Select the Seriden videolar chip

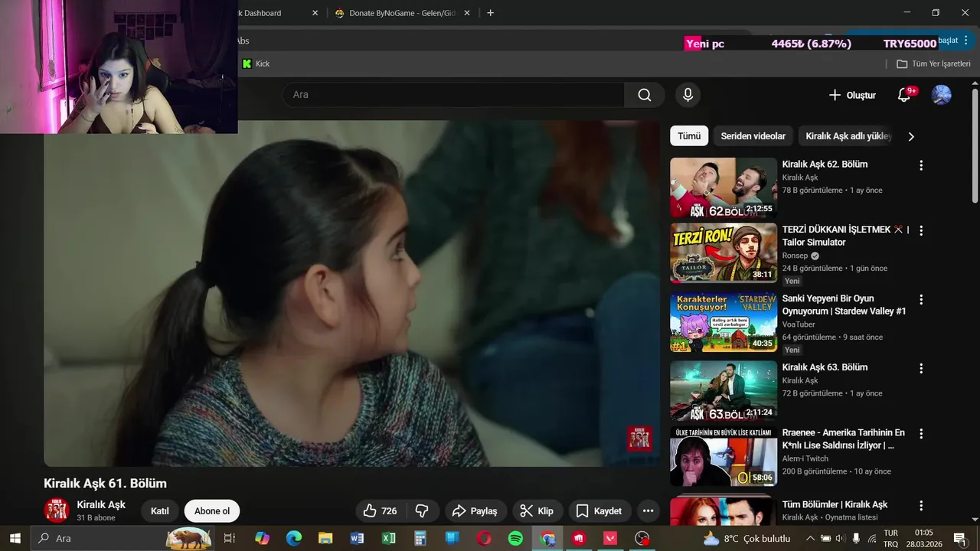click(753, 136)
